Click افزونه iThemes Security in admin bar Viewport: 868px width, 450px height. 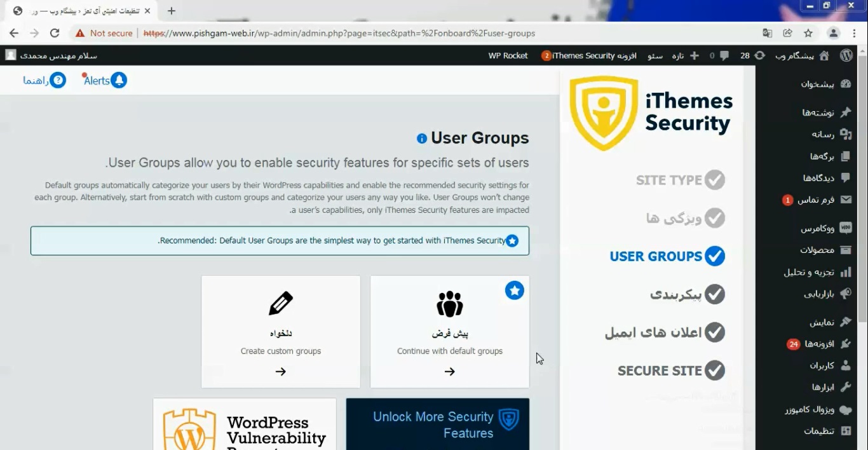[589, 55]
